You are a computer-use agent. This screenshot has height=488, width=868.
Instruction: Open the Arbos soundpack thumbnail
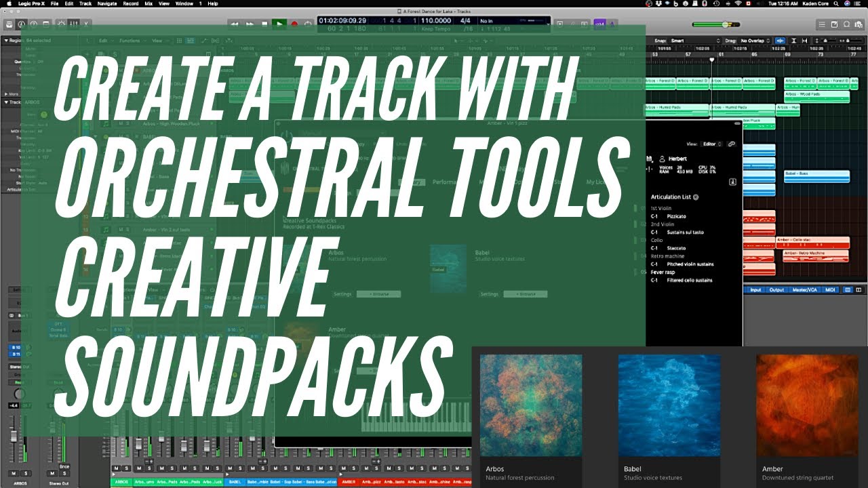pyautogui.click(x=531, y=405)
